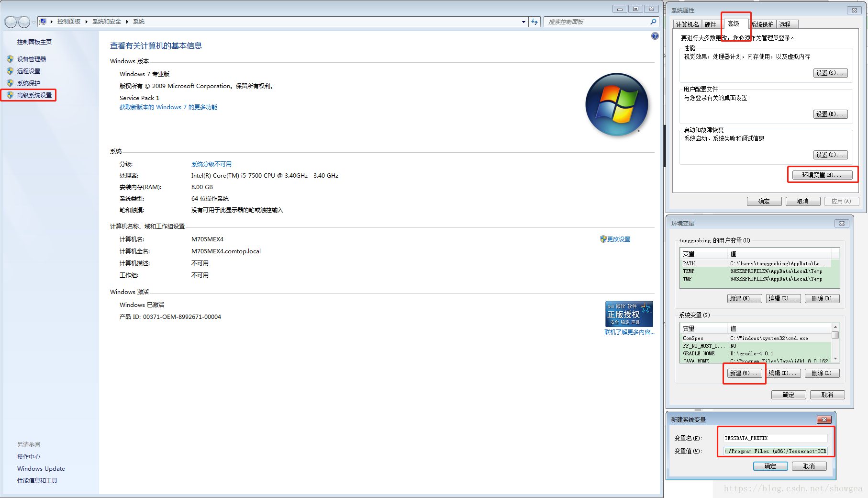Click the 变量名 input field with TESSDATA_PREFIX
The width and height of the screenshot is (868, 498).
pyautogui.click(x=775, y=438)
